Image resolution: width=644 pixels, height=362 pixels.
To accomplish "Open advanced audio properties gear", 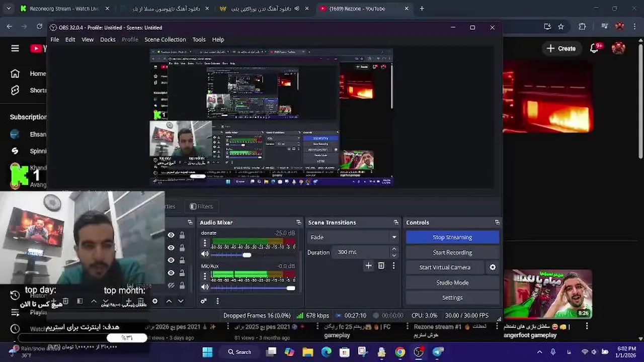I will [x=204, y=301].
